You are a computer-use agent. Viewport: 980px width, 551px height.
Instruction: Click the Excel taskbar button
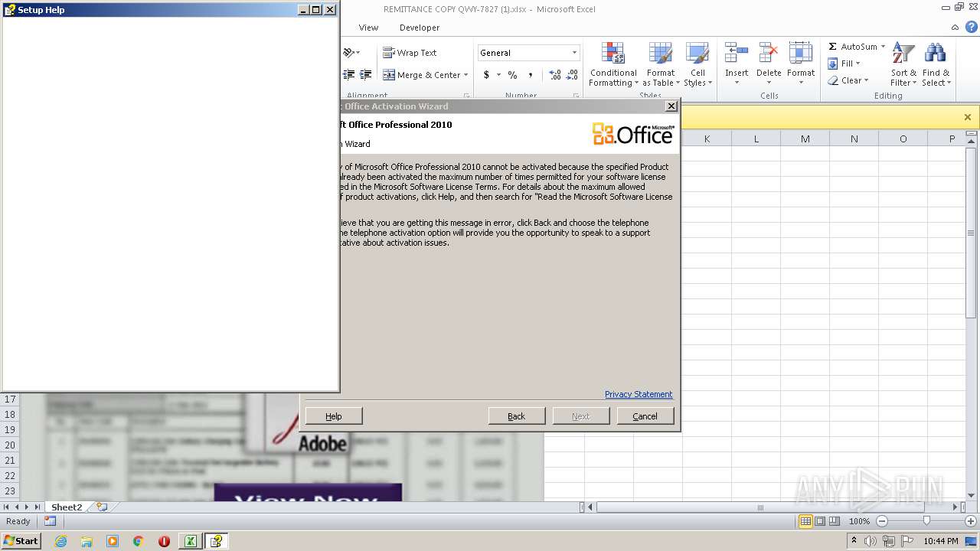coord(190,541)
